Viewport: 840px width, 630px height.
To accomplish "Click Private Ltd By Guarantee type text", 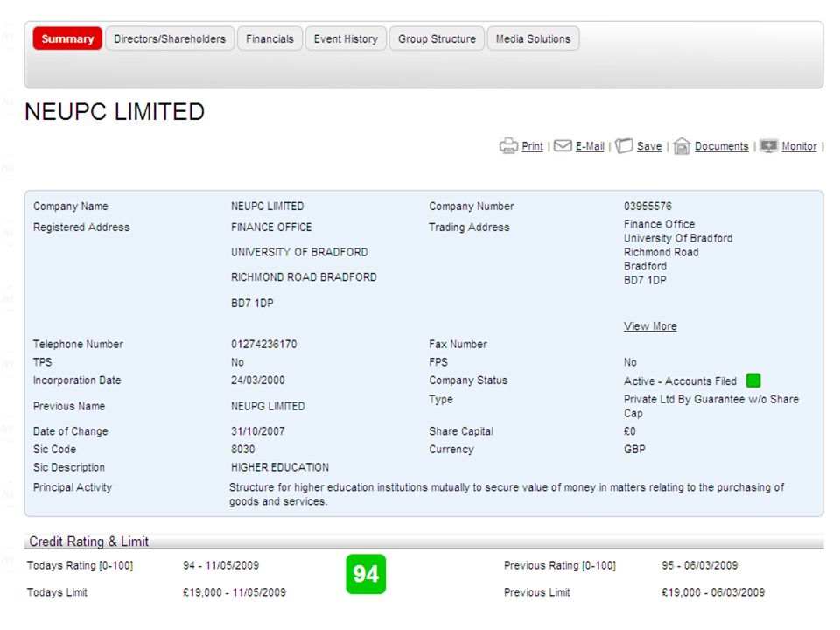I will click(711, 406).
